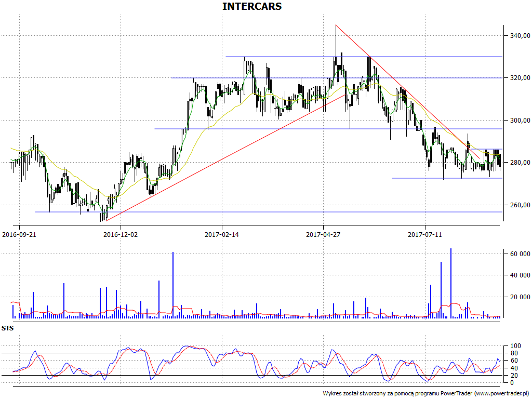Click the tall volume bar of January 2017
The height and width of the screenshot is (399, 532).
173,285
